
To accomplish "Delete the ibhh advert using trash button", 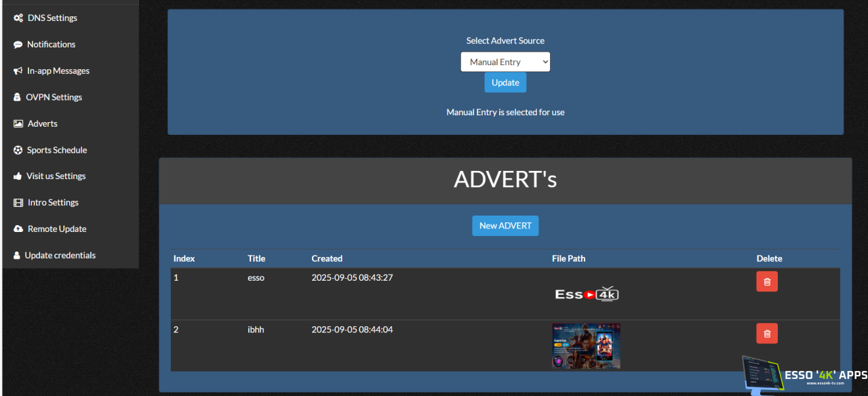I will [767, 333].
